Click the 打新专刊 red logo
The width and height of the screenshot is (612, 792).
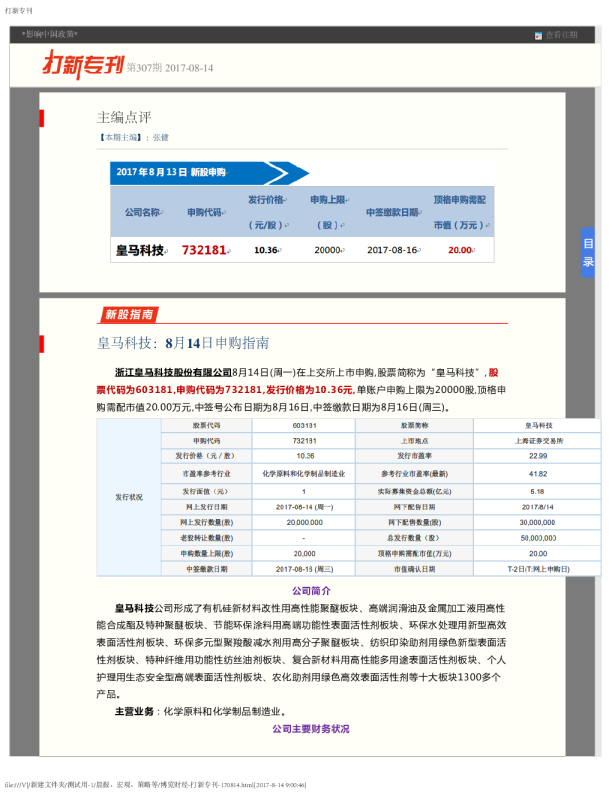coord(84,64)
